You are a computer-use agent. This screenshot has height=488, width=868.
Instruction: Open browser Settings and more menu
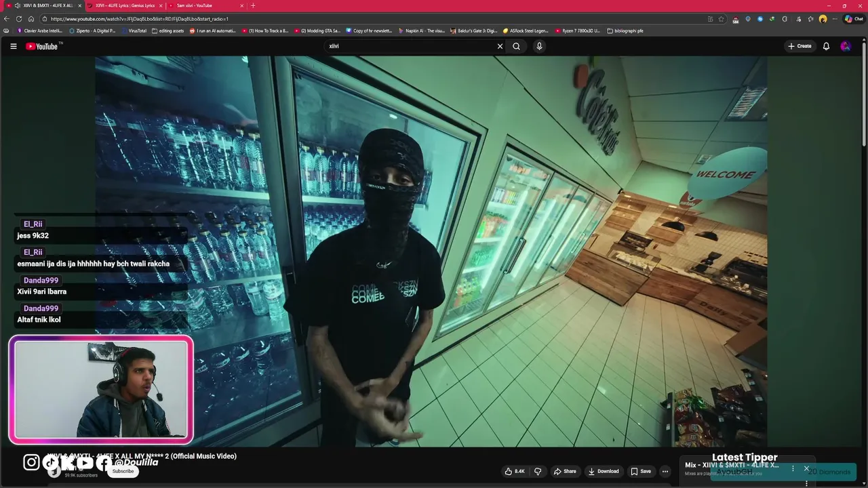point(835,19)
